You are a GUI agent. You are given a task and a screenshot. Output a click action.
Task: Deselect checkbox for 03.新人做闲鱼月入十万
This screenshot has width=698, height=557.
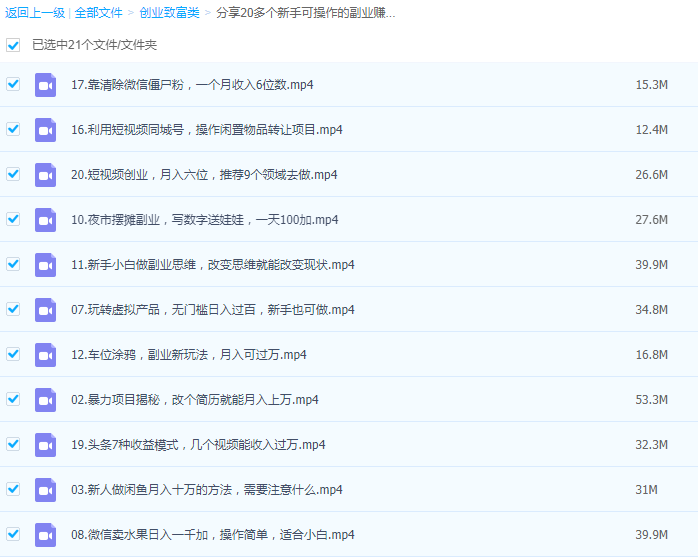[x=13, y=489]
